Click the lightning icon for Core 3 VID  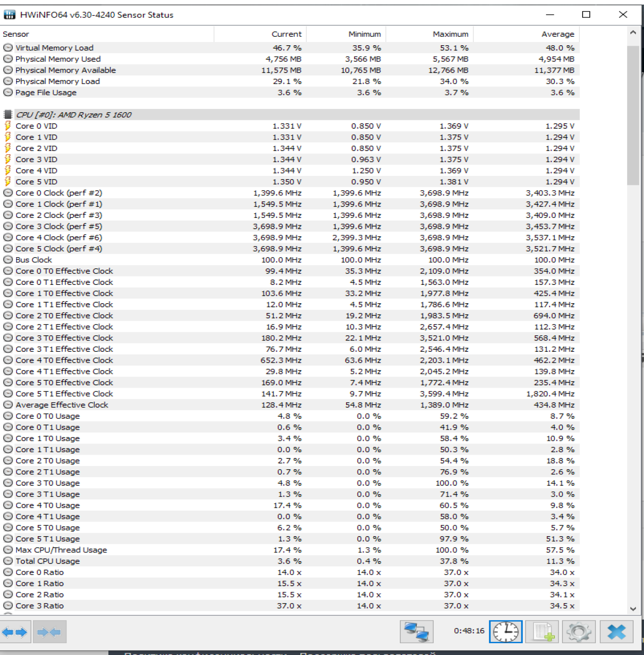8,159
